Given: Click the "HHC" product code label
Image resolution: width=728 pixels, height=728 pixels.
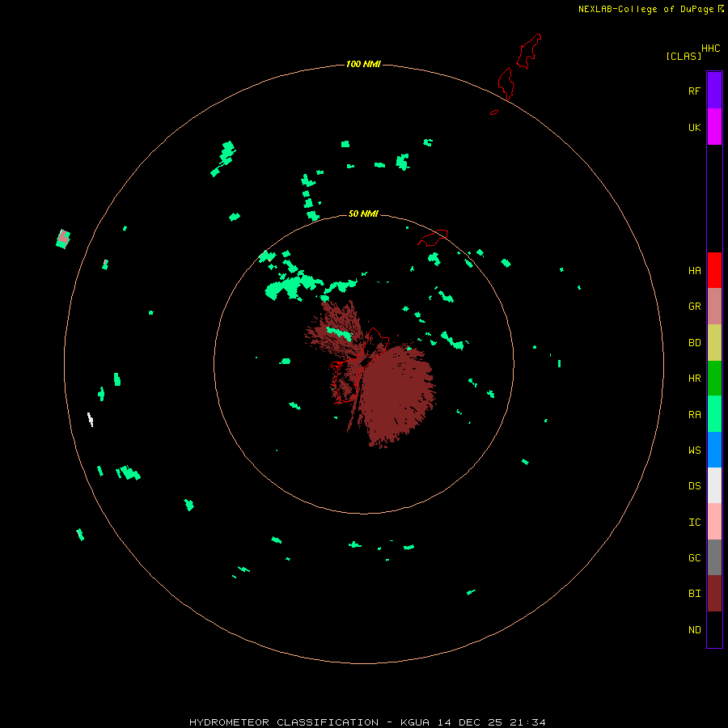Looking at the screenshot, I should click(711, 49).
